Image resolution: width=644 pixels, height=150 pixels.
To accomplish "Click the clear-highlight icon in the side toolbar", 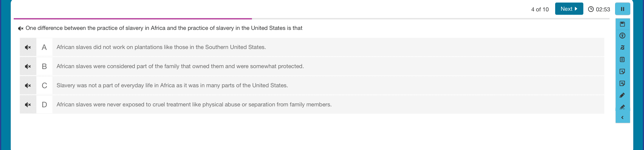I will coord(622,48).
